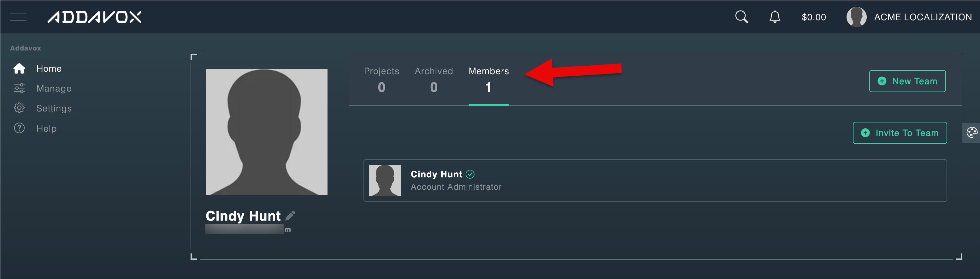Switch to the Projects tab
The width and height of the screenshot is (980, 279).
coord(381,80)
